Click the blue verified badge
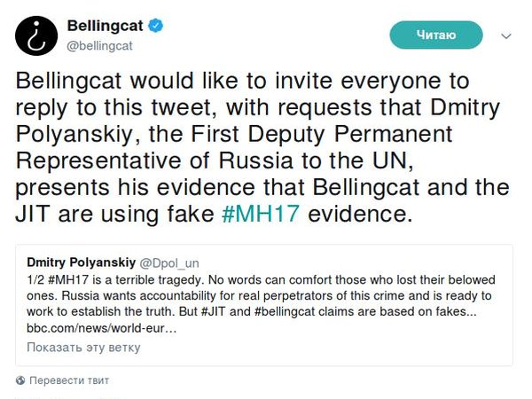Image resolution: width=532 pixels, height=399 pixels. [154, 27]
